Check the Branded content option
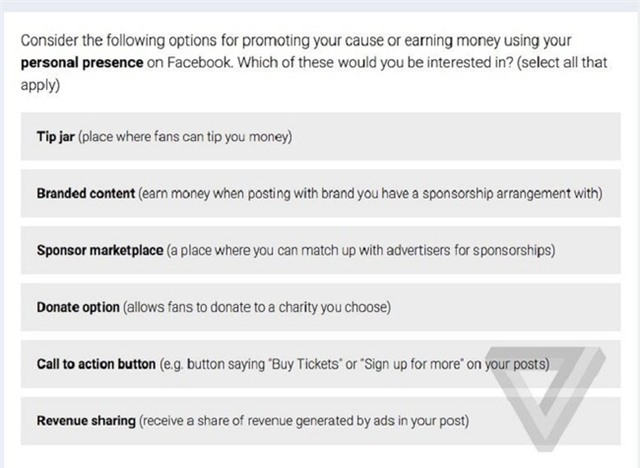The image size is (640, 468). [x=320, y=193]
